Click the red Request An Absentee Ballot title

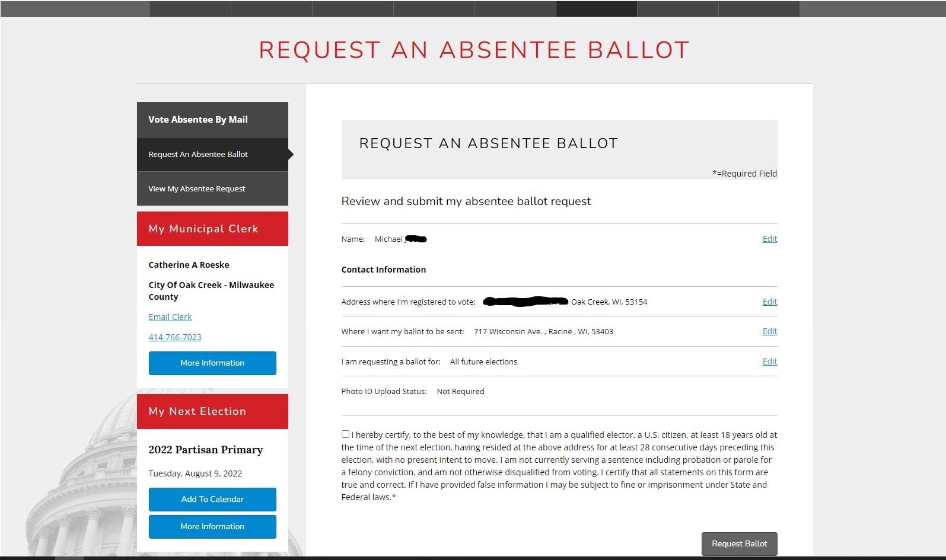tap(474, 50)
